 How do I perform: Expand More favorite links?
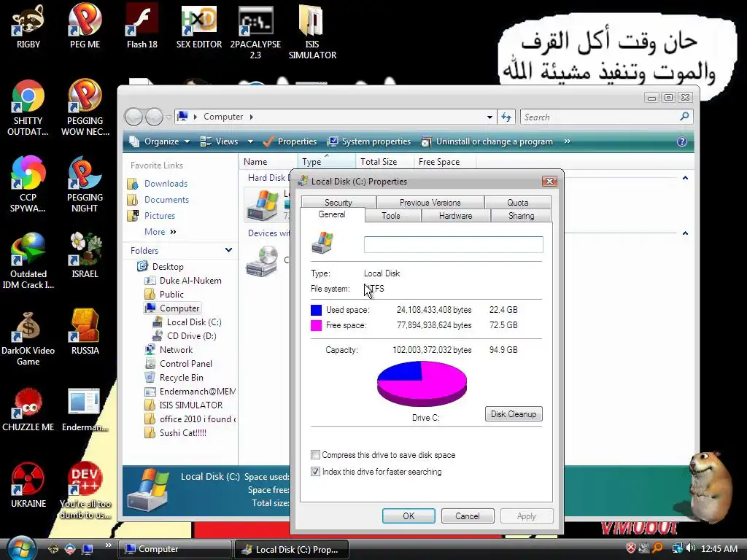[160, 231]
